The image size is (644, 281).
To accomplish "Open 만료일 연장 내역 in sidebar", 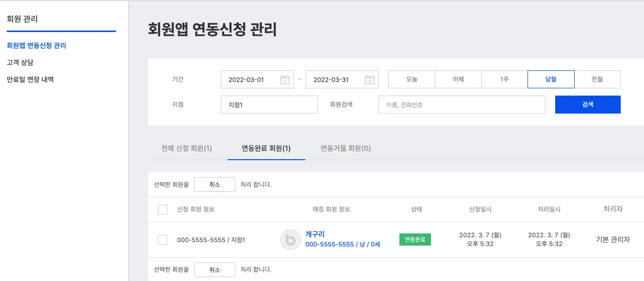I will tap(30, 79).
